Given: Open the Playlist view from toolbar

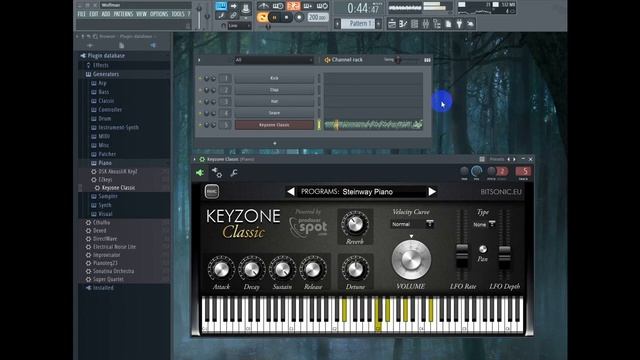Looking at the screenshot, I should coord(392,24).
